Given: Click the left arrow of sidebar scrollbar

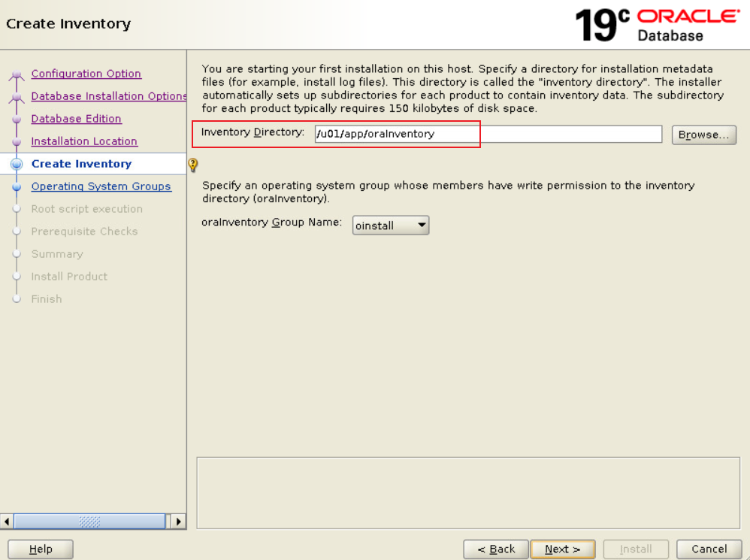Looking at the screenshot, I should pos(7,521).
